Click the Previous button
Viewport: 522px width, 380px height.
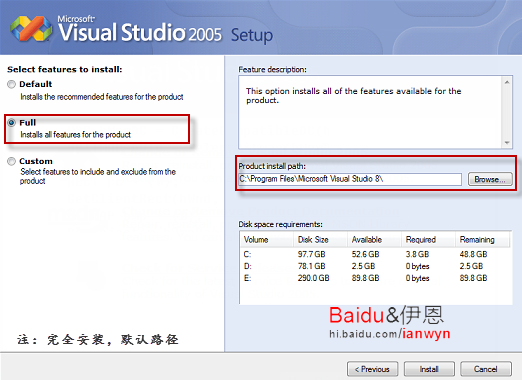tap(372, 369)
